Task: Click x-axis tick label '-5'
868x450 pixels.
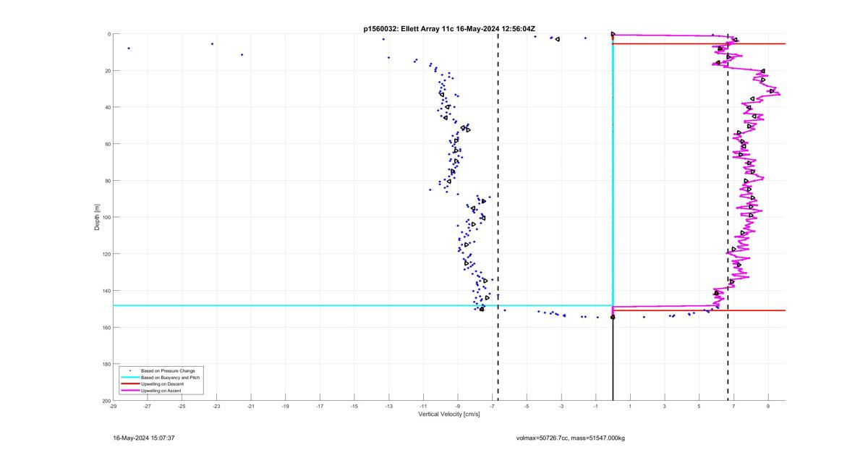Action: click(x=527, y=406)
